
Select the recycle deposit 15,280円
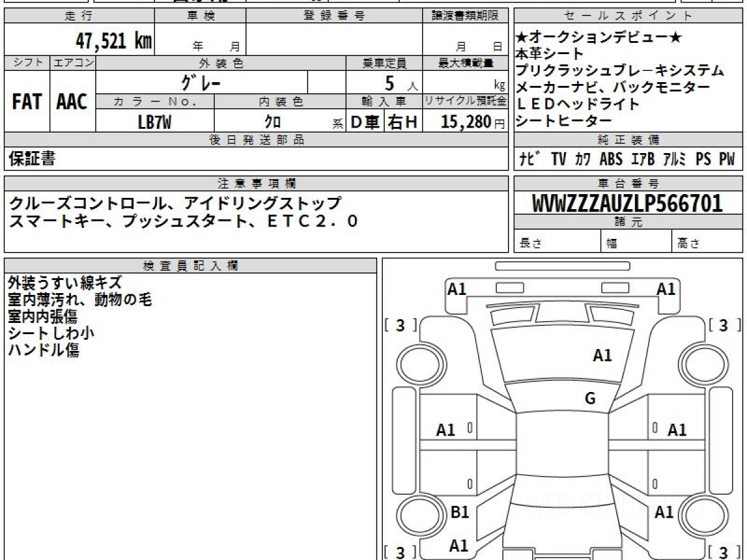[x=473, y=122]
